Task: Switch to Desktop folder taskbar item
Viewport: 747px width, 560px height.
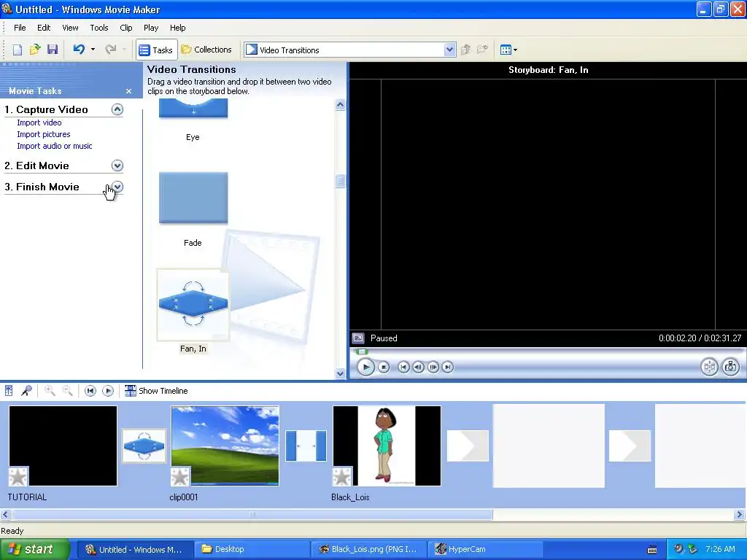Action: point(252,550)
